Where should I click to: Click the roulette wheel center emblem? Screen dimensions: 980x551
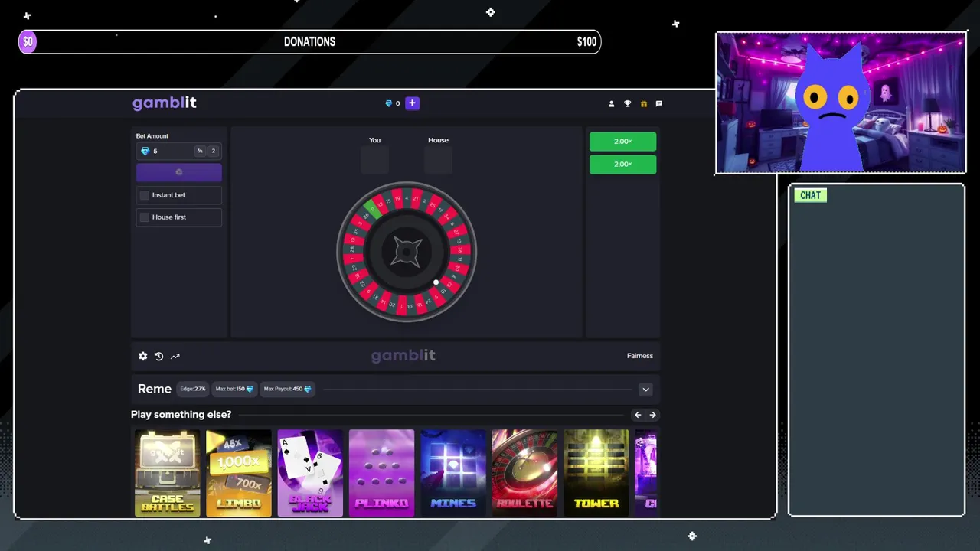pyautogui.click(x=407, y=252)
